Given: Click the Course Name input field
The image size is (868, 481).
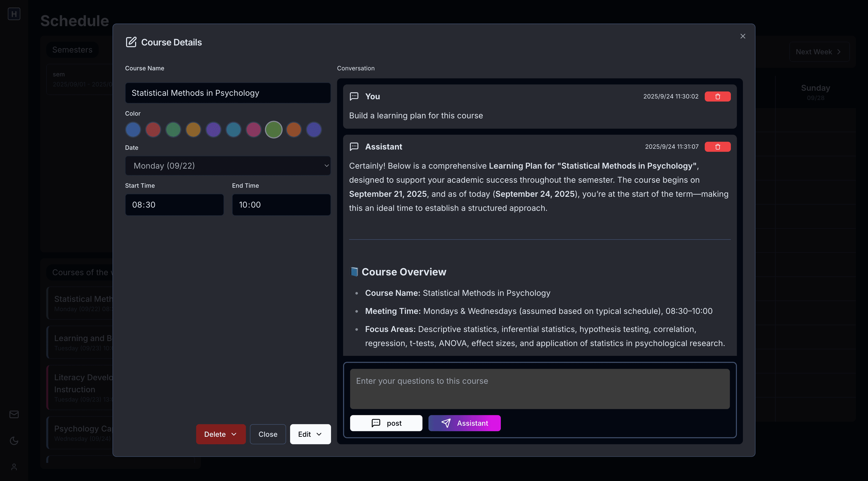Looking at the screenshot, I should [x=228, y=93].
